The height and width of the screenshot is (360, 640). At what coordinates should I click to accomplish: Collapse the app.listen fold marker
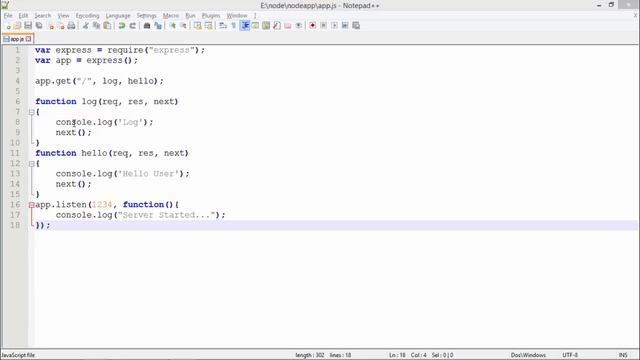(31, 205)
